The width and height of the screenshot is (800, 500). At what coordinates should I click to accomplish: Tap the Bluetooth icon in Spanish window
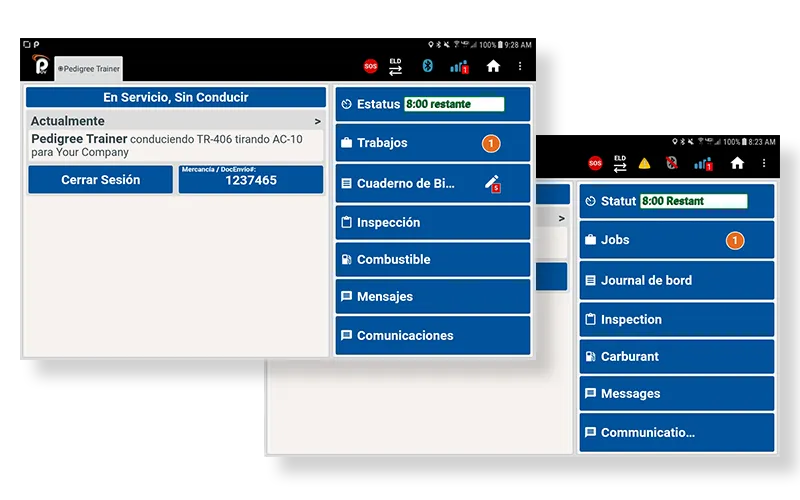tap(428, 66)
